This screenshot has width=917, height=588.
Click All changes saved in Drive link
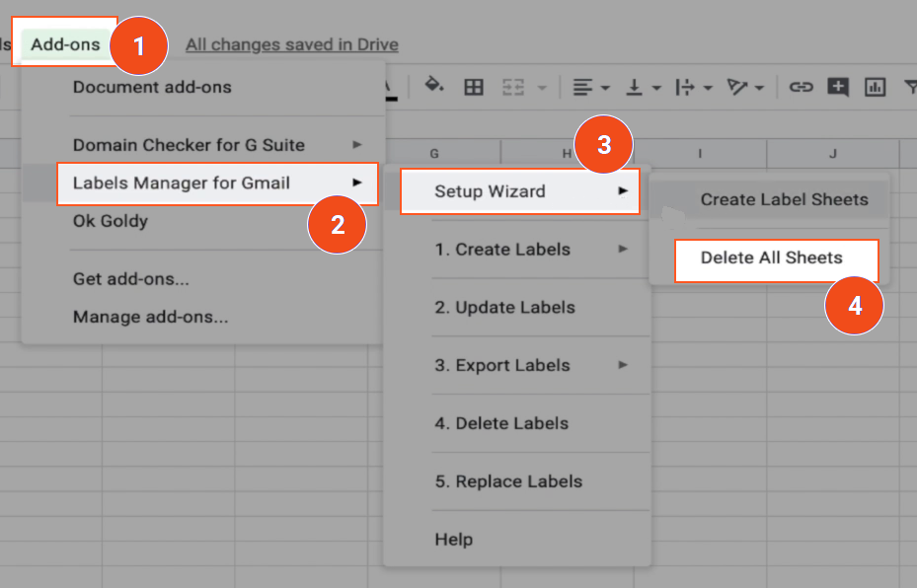click(292, 44)
